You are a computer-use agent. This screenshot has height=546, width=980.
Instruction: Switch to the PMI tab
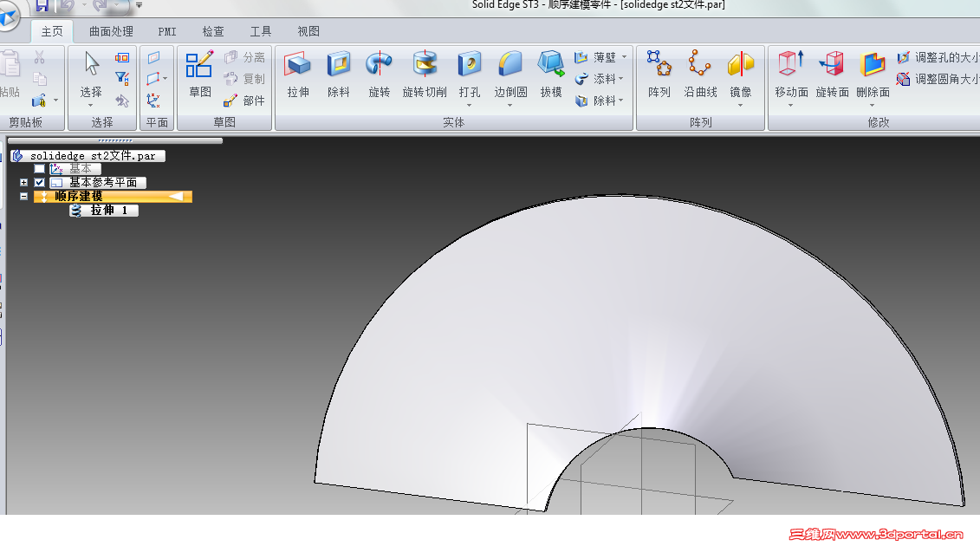(167, 31)
